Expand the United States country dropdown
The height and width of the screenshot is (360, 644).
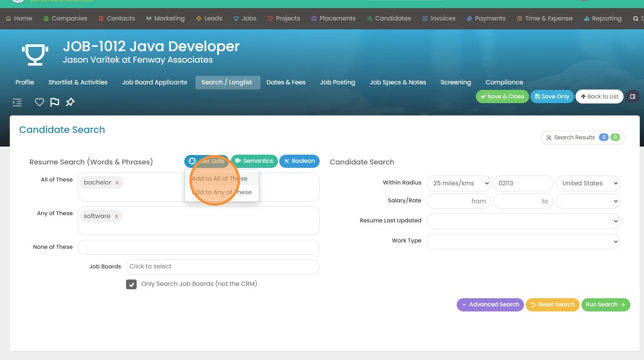click(587, 183)
